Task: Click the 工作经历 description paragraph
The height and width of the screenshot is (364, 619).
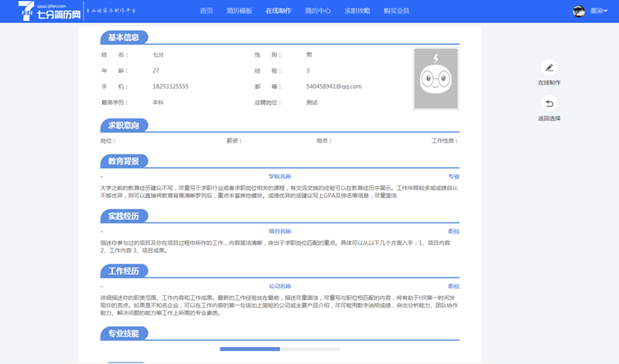Action: pos(279,305)
